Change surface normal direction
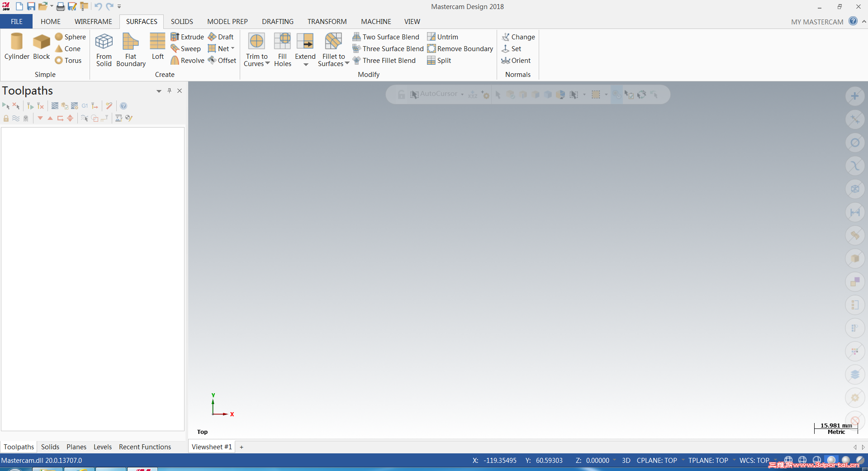This screenshot has width=868, height=471. [x=518, y=37]
